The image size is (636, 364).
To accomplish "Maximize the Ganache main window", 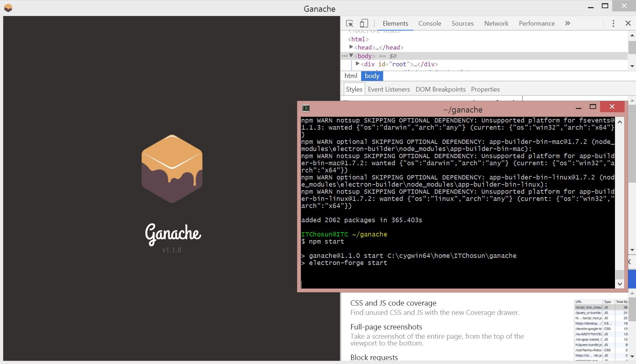I will click(x=605, y=6).
